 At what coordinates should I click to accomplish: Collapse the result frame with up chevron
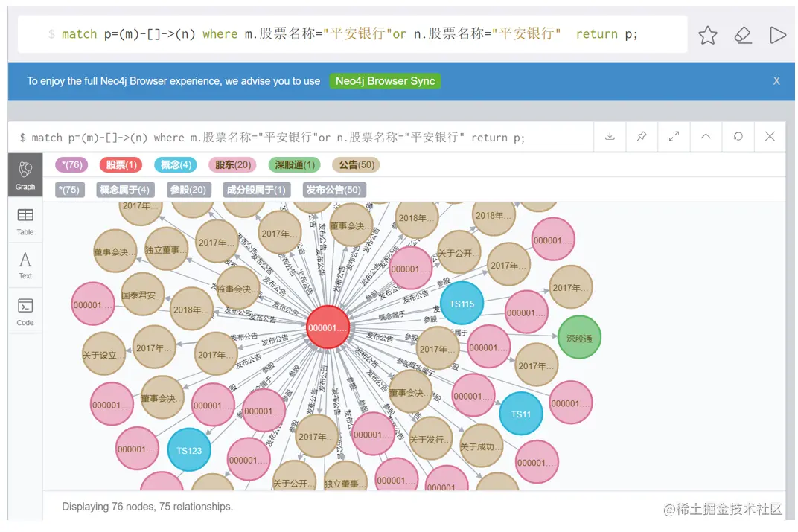tap(706, 136)
